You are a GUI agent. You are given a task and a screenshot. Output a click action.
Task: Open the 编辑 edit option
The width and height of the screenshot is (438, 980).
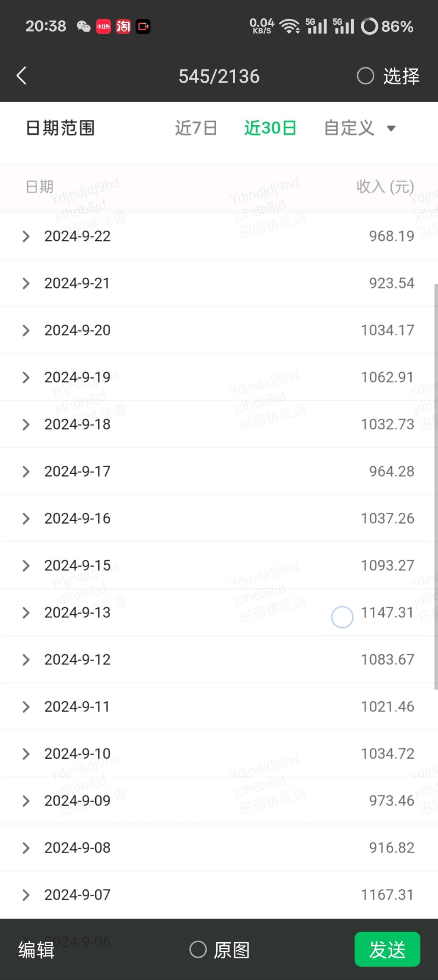click(x=36, y=950)
